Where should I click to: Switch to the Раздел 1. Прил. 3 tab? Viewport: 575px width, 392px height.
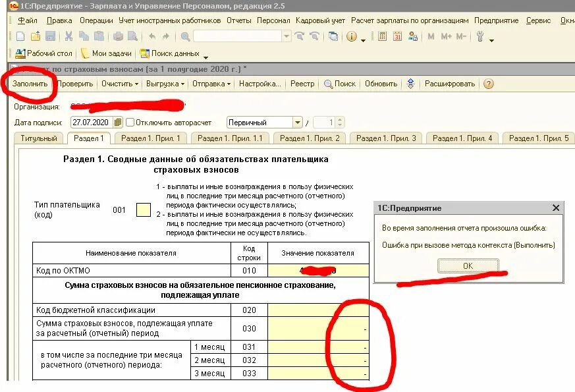click(386, 138)
